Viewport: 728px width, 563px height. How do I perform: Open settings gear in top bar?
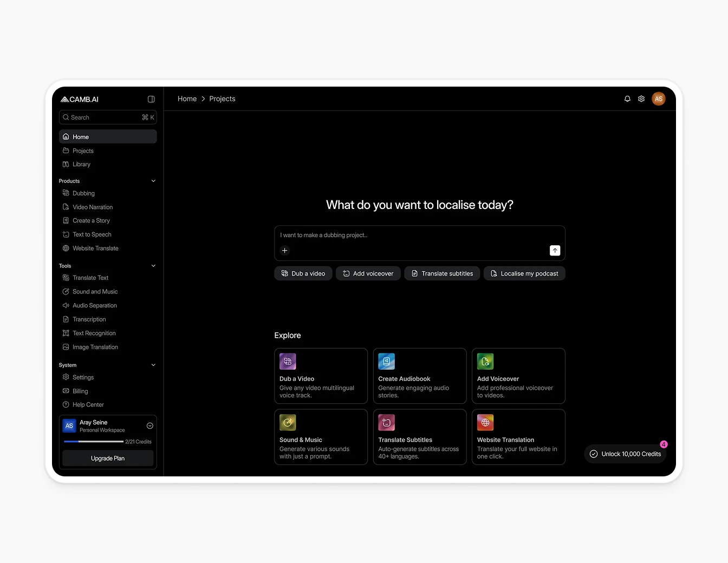click(x=641, y=99)
